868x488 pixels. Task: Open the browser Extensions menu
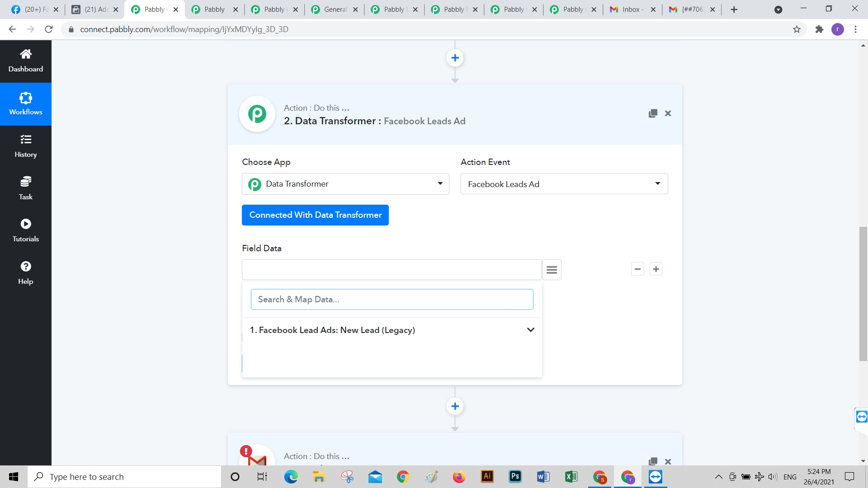click(x=819, y=29)
